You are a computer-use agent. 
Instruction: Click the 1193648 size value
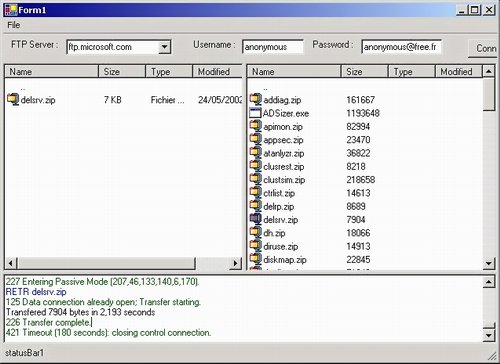point(363,113)
